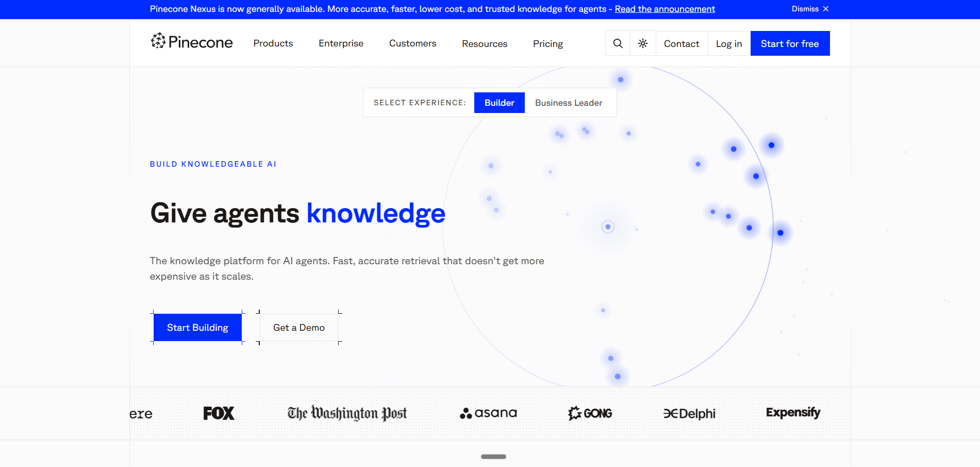
Task: Click the Delphi logo
Action: pyautogui.click(x=689, y=413)
